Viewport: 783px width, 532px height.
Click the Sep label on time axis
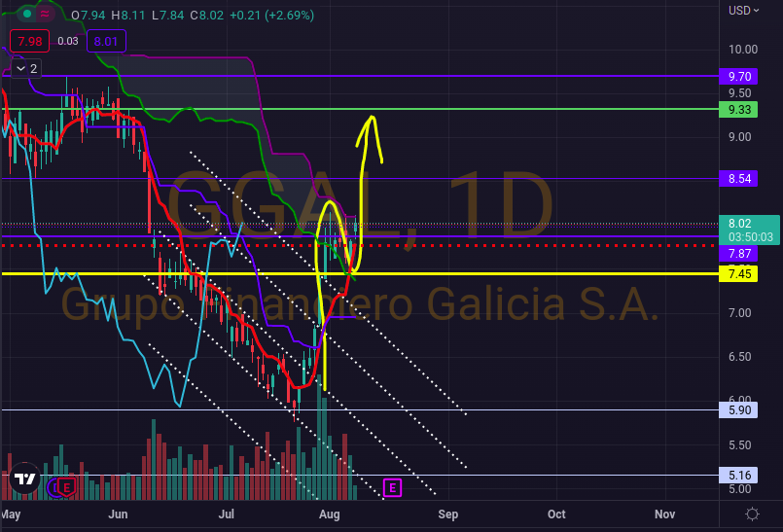(447, 513)
